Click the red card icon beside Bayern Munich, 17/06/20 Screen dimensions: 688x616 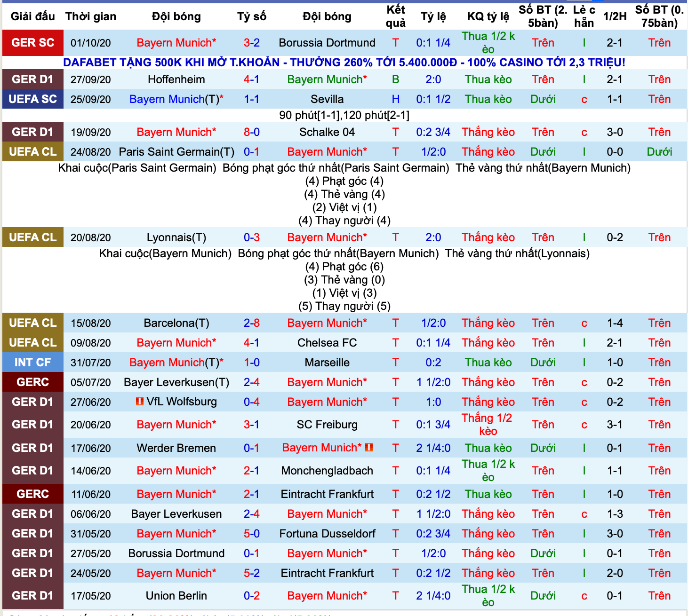click(369, 447)
